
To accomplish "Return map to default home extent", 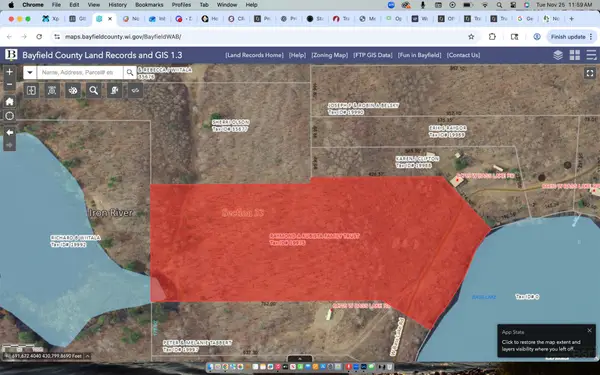I will 10,102.
